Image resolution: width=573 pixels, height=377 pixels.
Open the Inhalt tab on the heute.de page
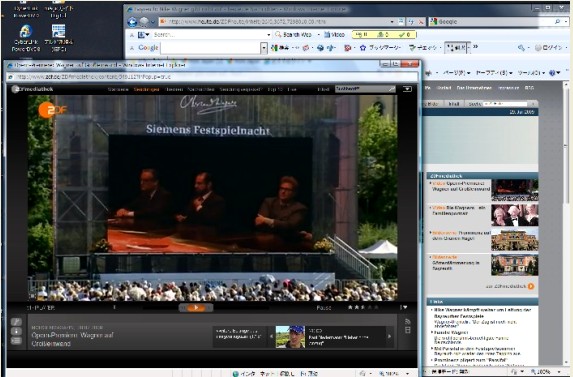coord(454,104)
